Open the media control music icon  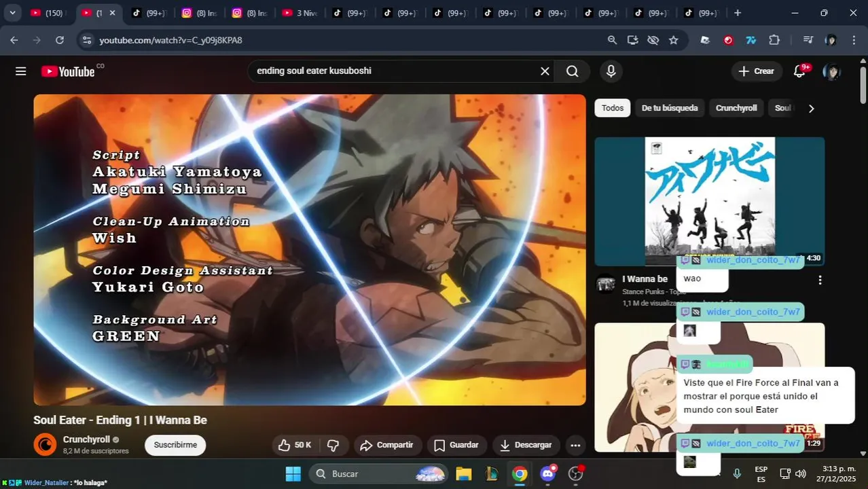[808, 41]
